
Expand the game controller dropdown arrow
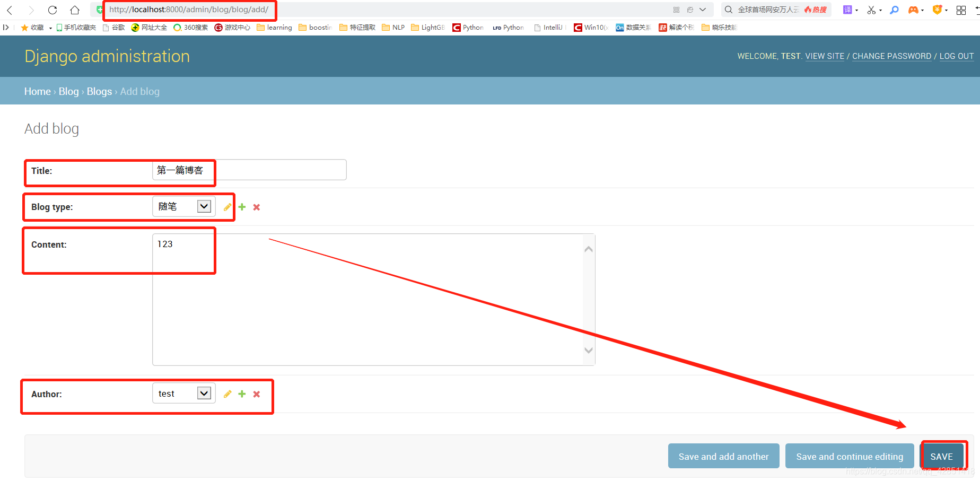[923, 11]
